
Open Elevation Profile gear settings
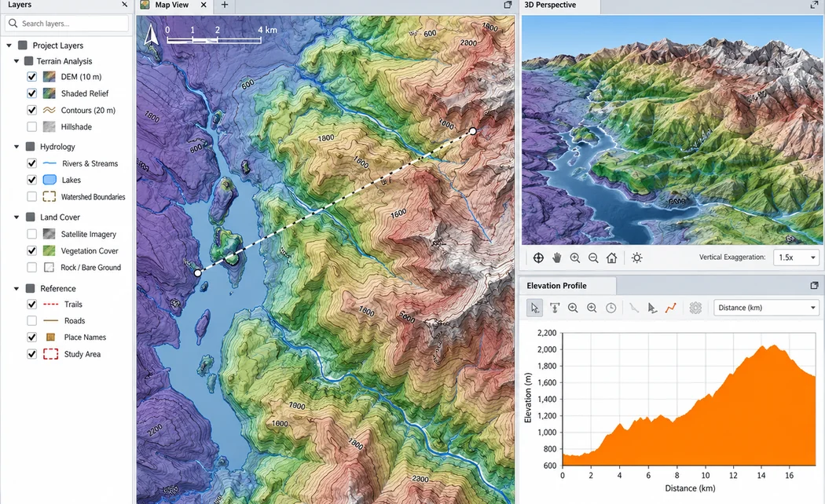pyautogui.click(x=695, y=308)
